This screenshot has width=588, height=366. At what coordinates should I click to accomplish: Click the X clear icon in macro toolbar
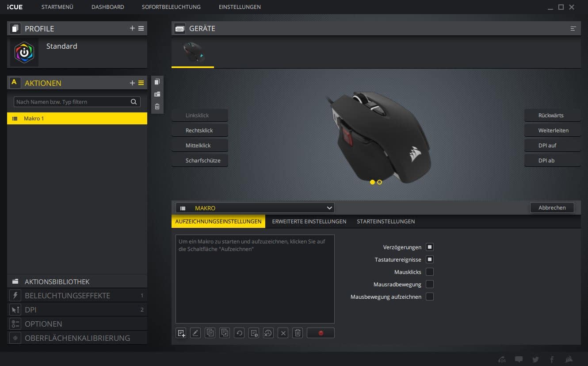283,333
